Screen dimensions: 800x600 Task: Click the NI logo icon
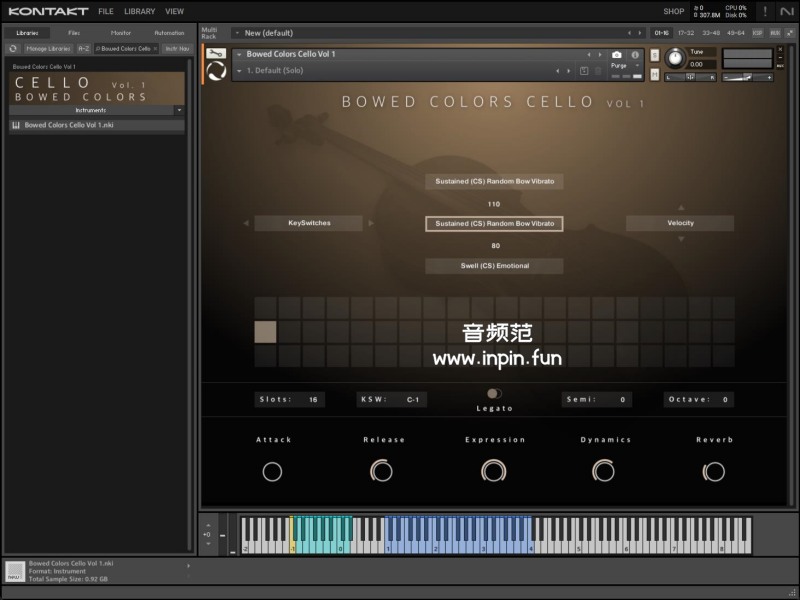click(787, 11)
